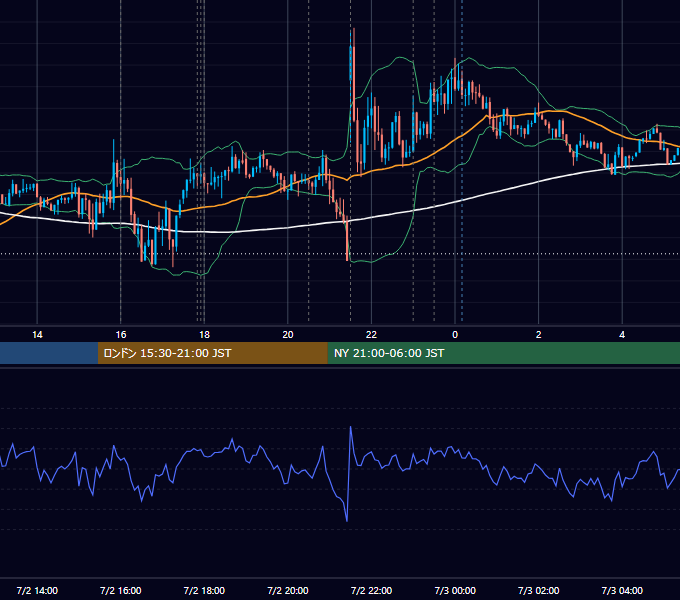This screenshot has height=600, width=680.
Task: Select the 7/2 18:00 date label
Action: click(x=204, y=590)
